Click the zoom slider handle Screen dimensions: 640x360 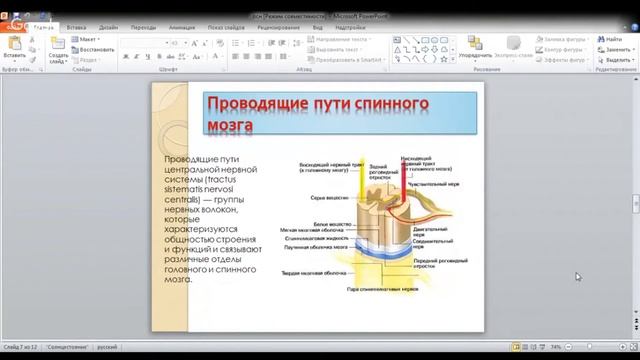589,347
